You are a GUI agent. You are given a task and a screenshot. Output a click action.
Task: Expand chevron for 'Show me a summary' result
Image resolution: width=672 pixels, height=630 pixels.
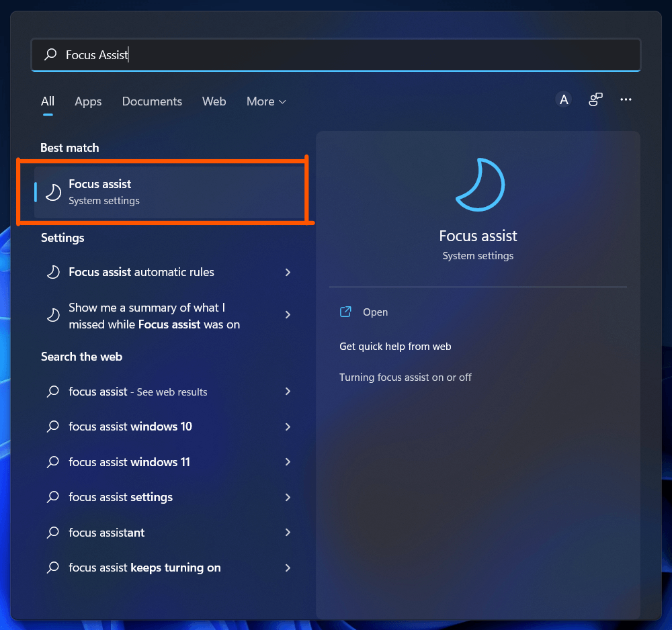click(288, 315)
